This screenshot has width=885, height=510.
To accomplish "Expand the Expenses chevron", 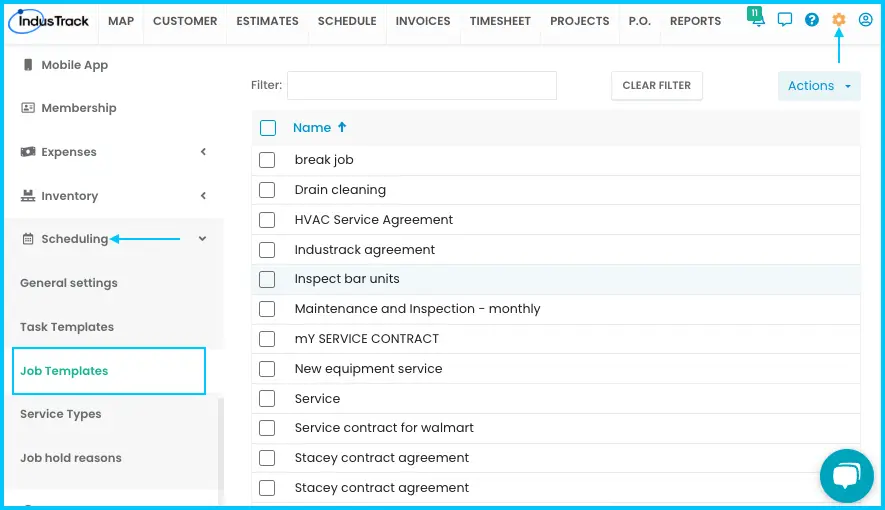I will [203, 152].
